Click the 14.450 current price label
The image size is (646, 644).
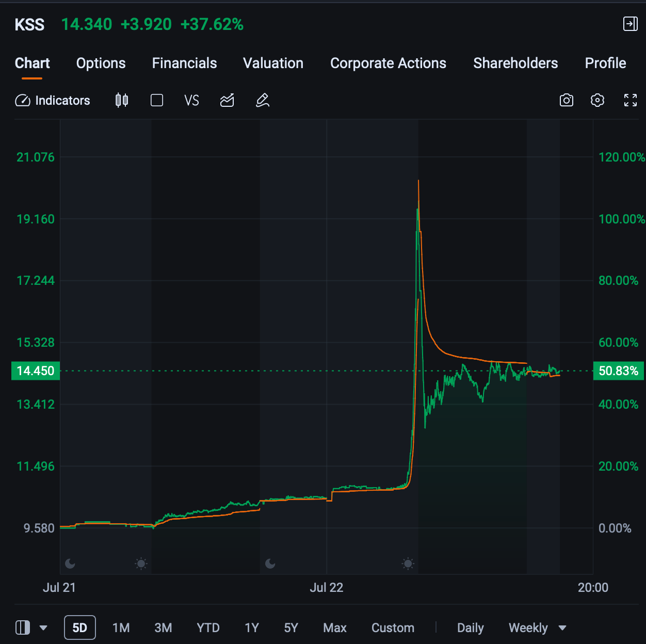click(36, 371)
